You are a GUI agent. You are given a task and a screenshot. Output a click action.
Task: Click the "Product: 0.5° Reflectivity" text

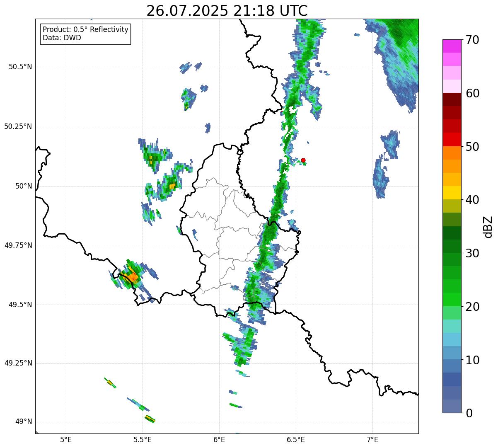[x=85, y=29]
